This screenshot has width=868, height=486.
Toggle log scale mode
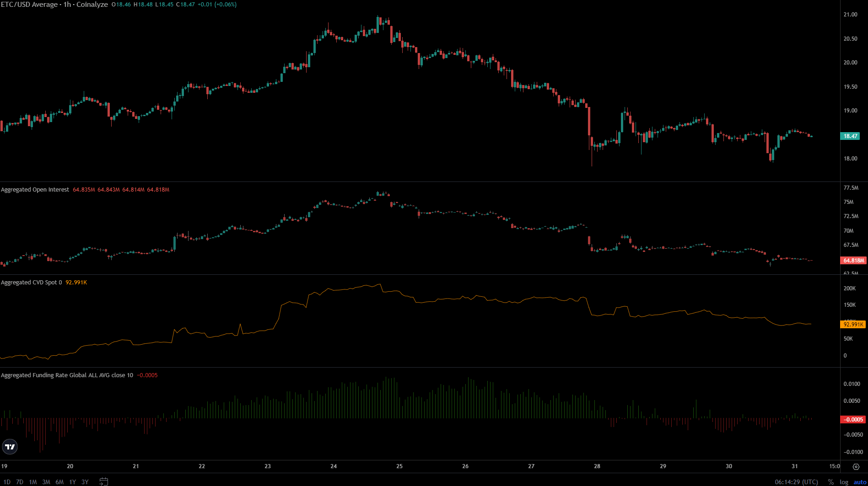844,482
